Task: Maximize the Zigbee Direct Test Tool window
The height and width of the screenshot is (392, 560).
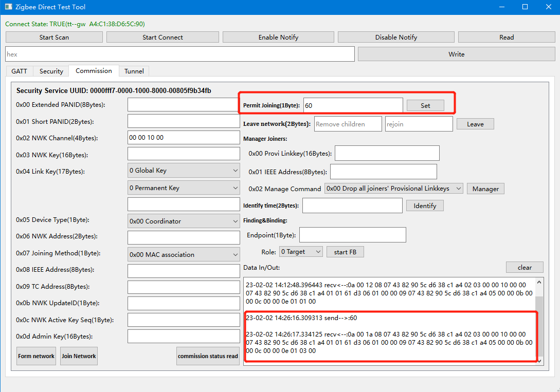Action: (x=525, y=7)
